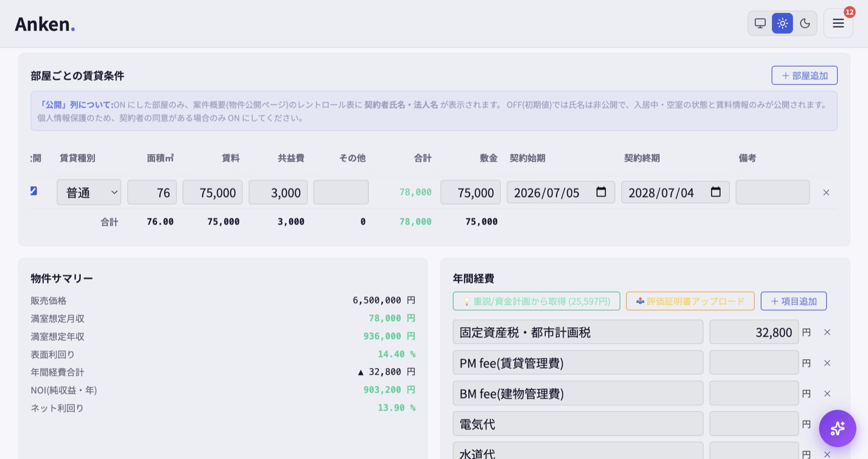Click the PM fee amount field
Screen dimensions: 868x459
click(754, 362)
